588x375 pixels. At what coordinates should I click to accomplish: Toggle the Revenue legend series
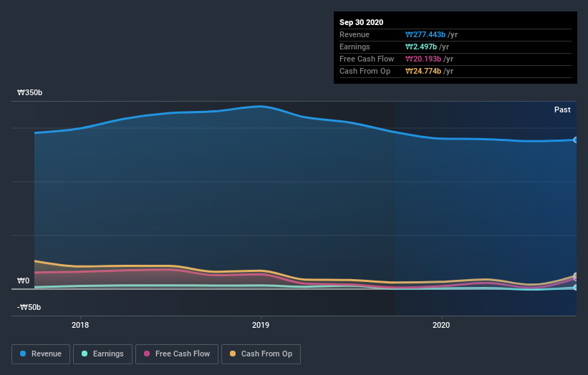point(41,354)
